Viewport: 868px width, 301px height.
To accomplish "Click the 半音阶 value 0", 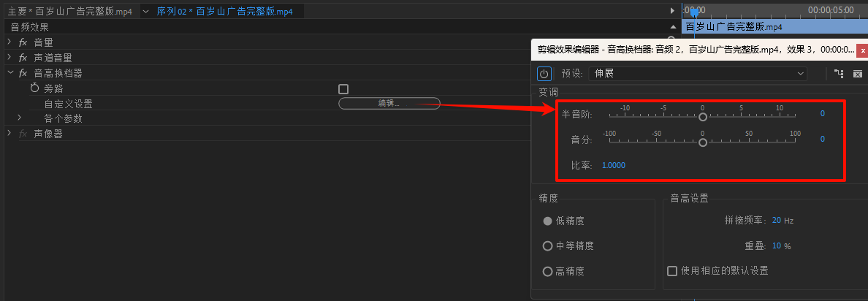I will coord(823,113).
